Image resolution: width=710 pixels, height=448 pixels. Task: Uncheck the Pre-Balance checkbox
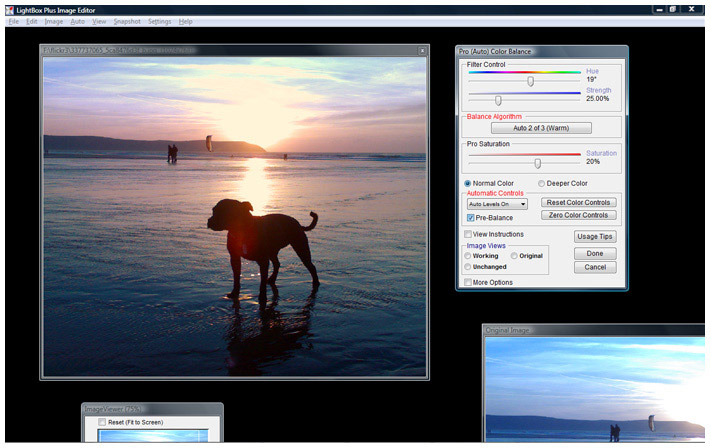471,217
